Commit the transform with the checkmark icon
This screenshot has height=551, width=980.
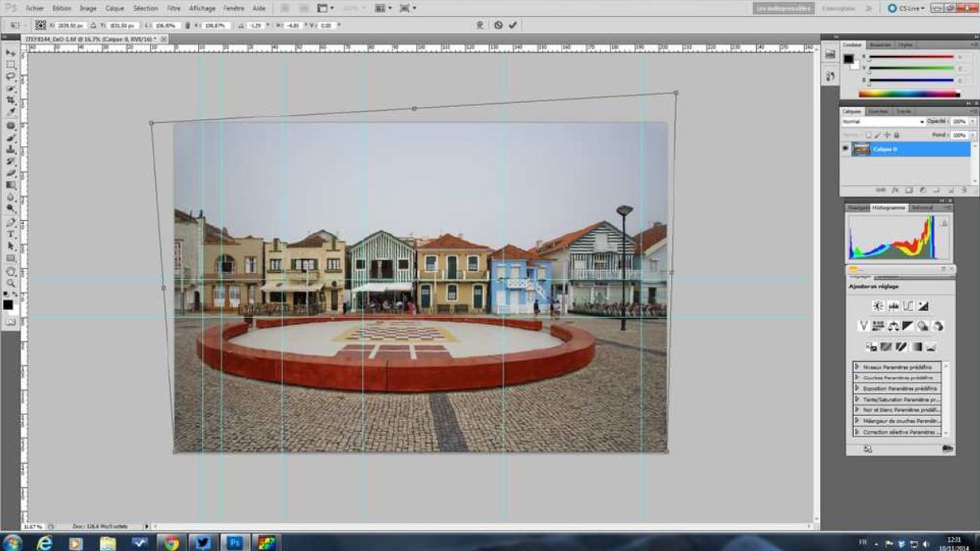tap(513, 25)
